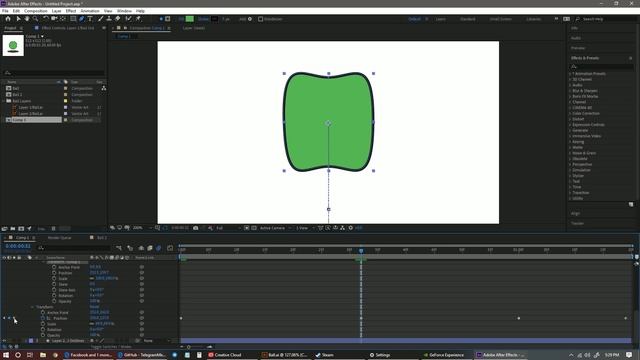Expand the Color Correction effects category
This screenshot has height=360, width=640.
click(570, 113)
